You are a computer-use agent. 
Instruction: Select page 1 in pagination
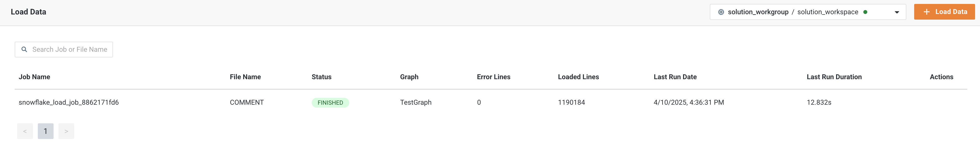coord(46,131)
